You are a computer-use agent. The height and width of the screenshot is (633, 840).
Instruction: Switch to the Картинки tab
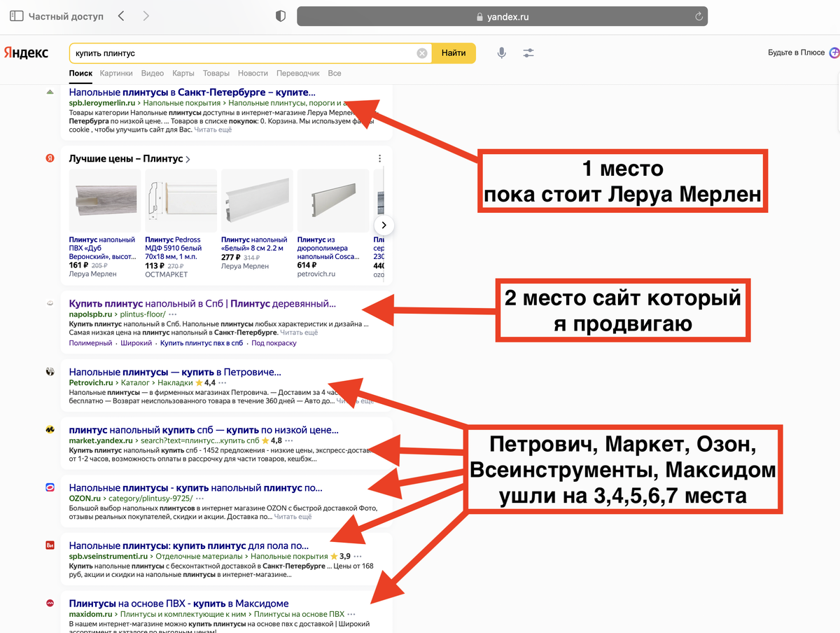116,73
